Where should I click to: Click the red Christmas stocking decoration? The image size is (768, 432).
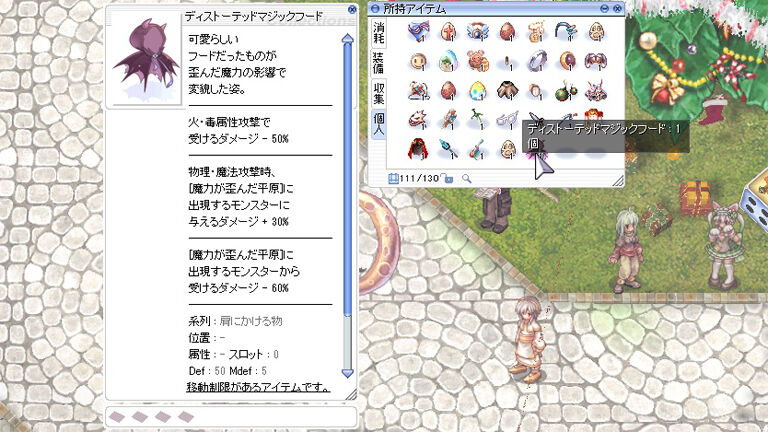pos(712,111)
